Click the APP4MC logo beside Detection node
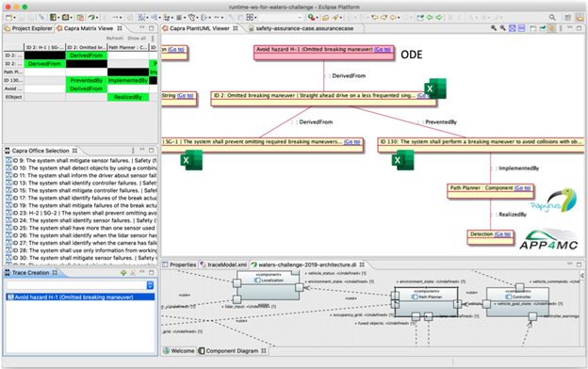The width and height of the screenshot is (588, 369). click(x=548, y=240)
